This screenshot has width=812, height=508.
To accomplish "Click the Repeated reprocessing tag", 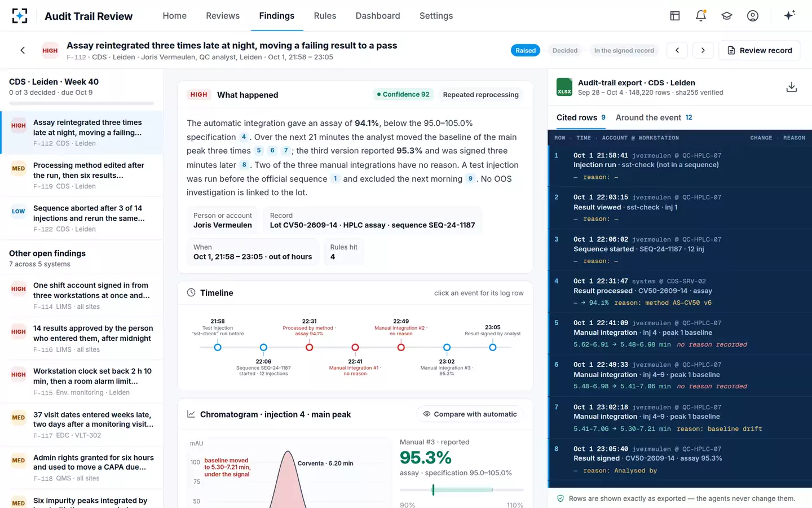I will [481, 95].
